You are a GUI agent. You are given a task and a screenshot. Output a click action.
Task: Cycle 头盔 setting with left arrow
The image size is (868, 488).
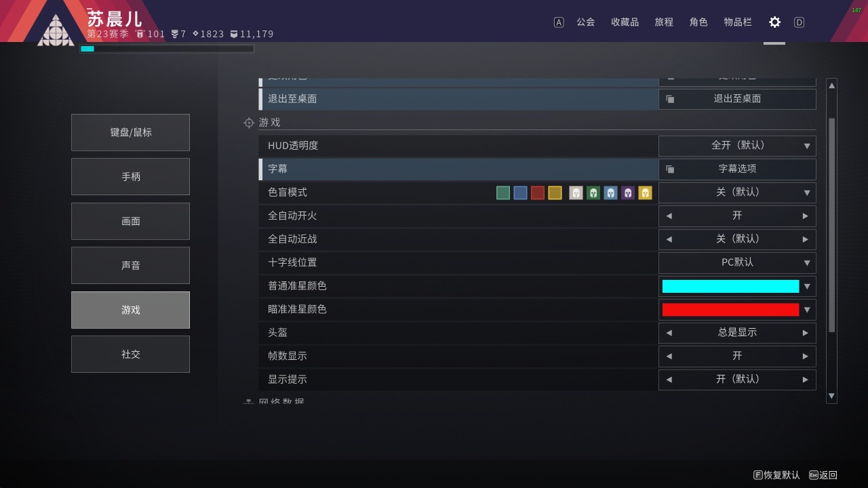[x=669, y=333]
